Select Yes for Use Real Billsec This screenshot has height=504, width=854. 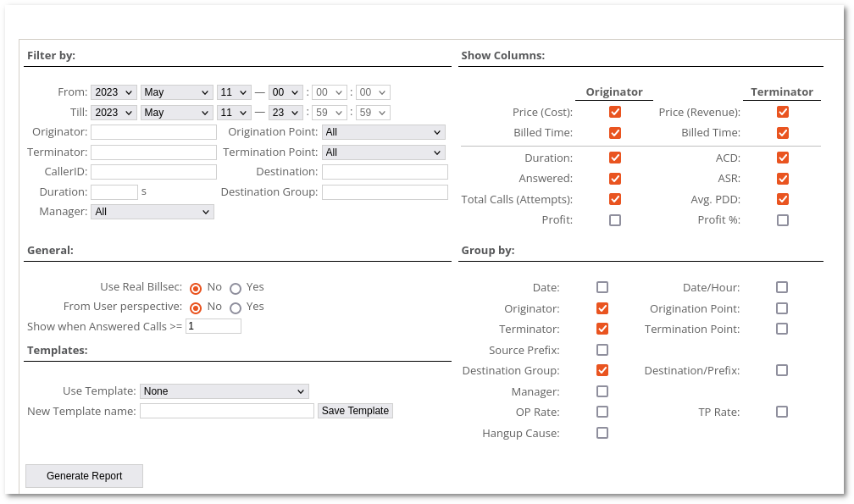pos(236,288)
